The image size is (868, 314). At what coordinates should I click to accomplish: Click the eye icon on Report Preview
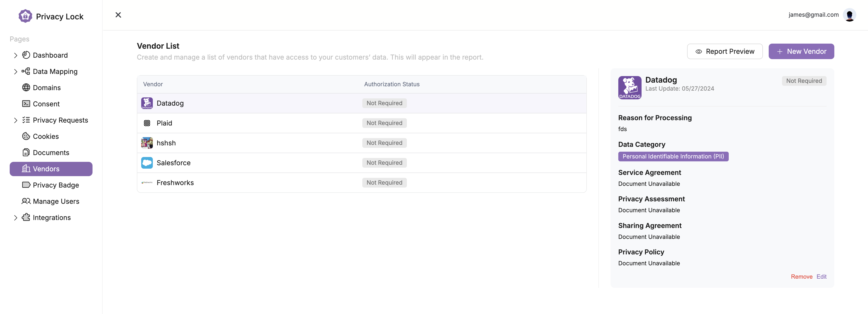click(x=699, y=52)
